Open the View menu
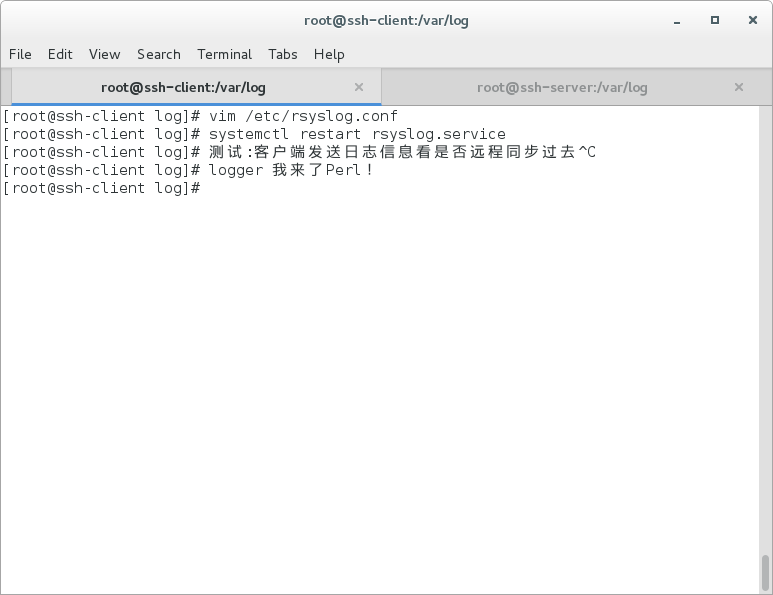The width and height of the screenshot is (773, 595). (105, 54)
